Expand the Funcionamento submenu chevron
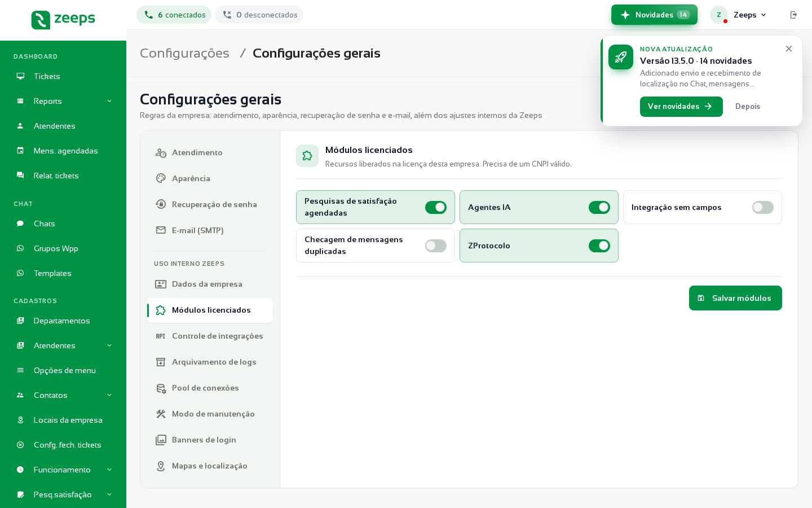 coord(109,470)
